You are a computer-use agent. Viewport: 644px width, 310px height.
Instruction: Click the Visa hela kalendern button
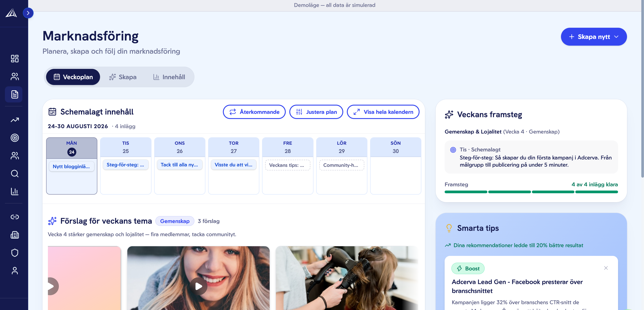coord(383,112)
